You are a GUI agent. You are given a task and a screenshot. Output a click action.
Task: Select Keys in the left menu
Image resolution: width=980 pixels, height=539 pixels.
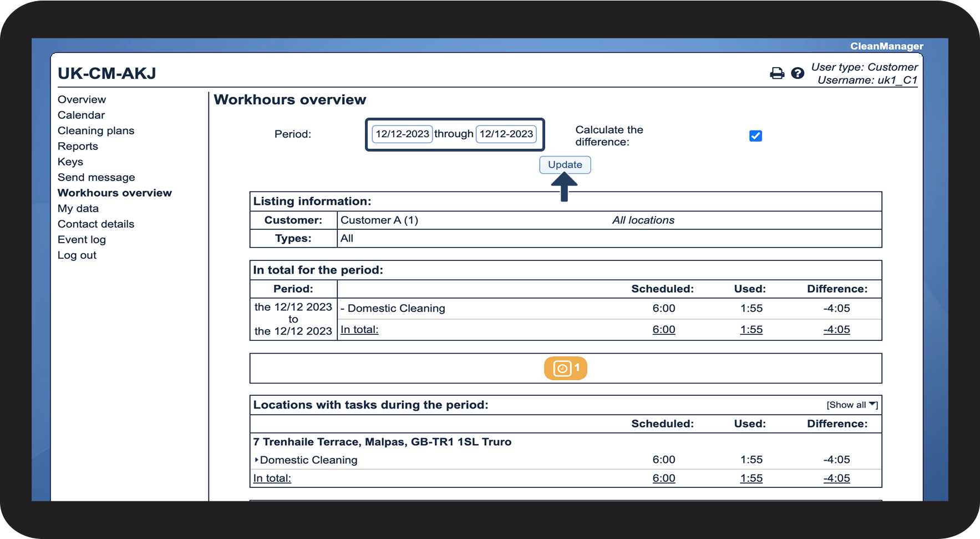pyautogui.click(x=70, y=162)
